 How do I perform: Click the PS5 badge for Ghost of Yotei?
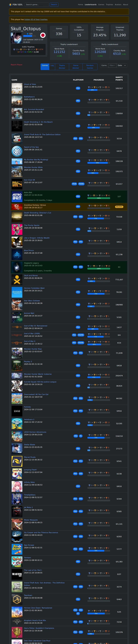point(78,88)
